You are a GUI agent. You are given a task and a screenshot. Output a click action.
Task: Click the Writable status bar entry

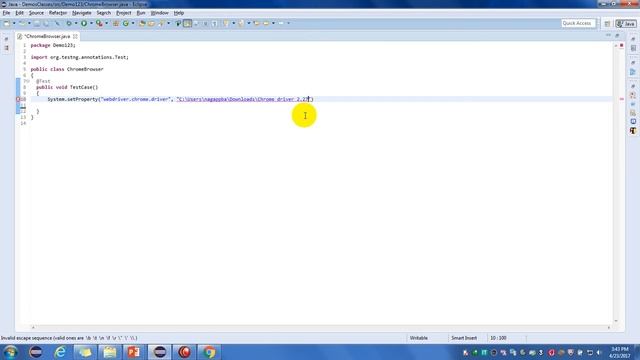pos(419,338)
